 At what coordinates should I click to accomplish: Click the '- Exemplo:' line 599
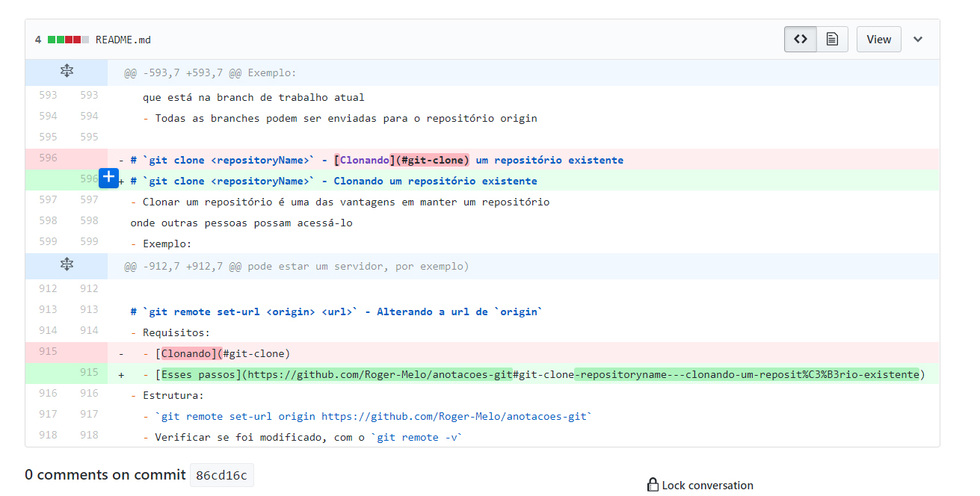161,244
